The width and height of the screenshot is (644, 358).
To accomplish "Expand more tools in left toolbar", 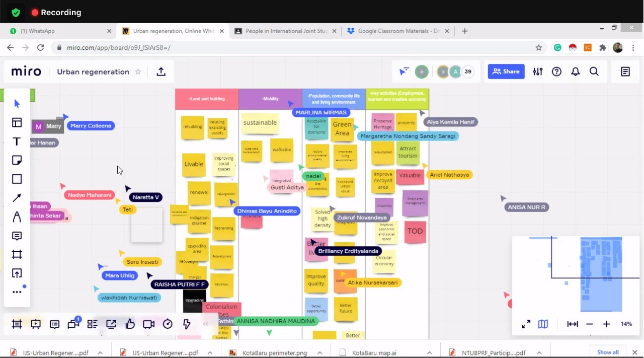I will point(17,292).
